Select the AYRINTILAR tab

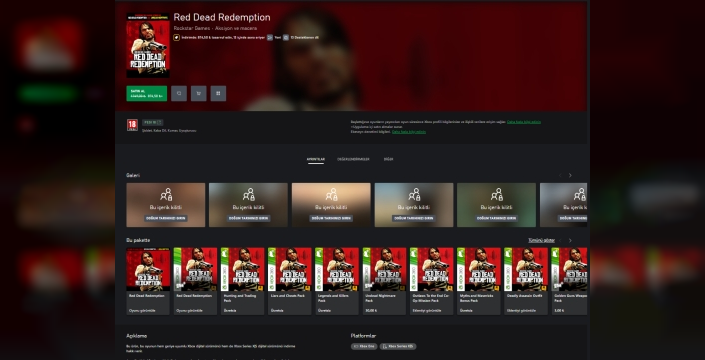[x=316, y=160]
